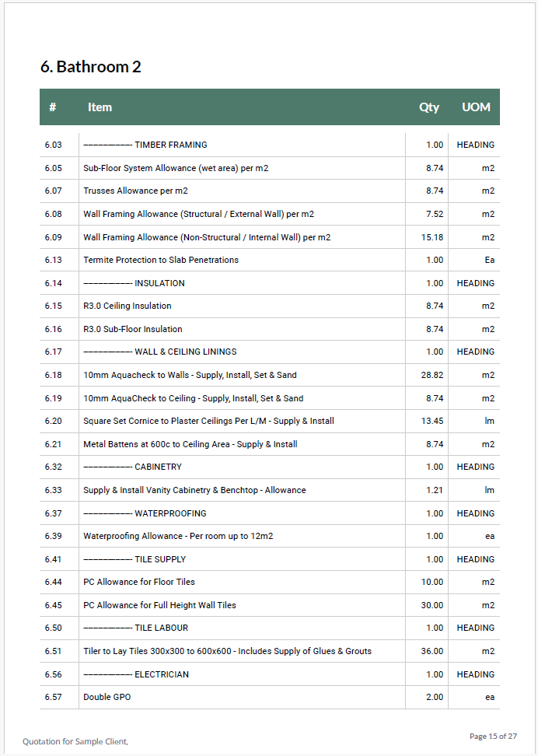The image size is (538, 756).
Task: Select the 'Double GPO' item
Action: click(107, 697)
